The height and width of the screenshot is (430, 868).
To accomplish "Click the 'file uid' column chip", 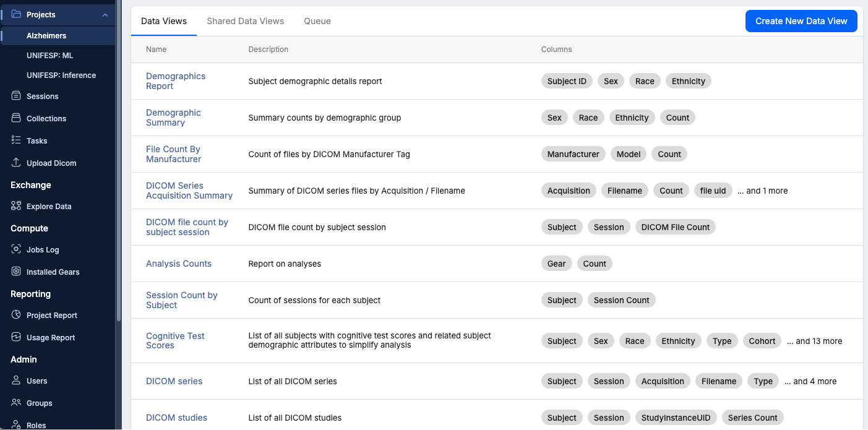I will pyautogui.click(x=713, y=191).
